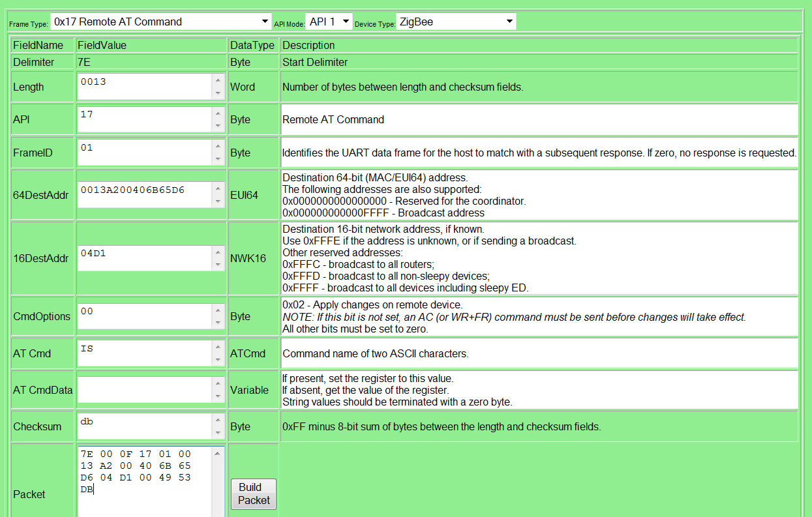Select the FrameID value field
Screen dimensions: 812x517
pos(143,153)
